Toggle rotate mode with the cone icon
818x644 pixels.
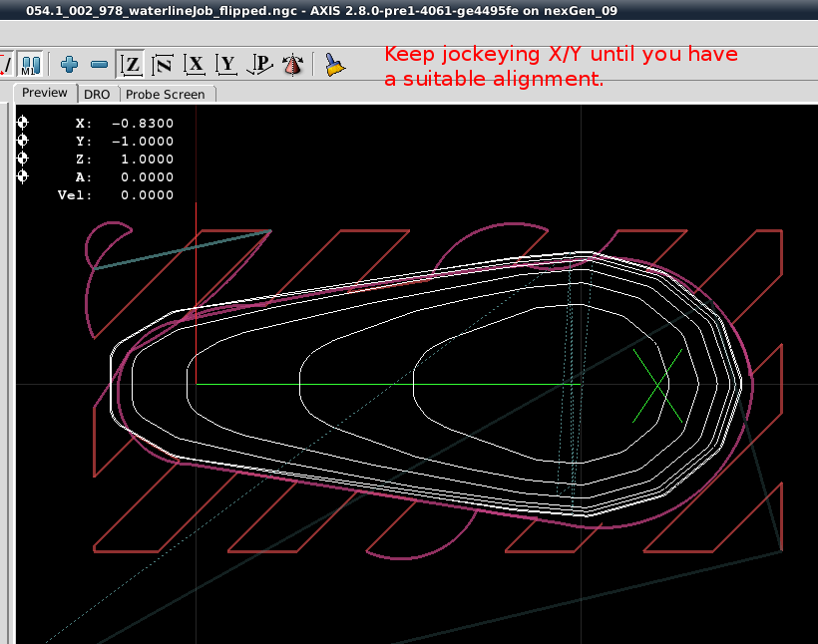coord(292,65)
